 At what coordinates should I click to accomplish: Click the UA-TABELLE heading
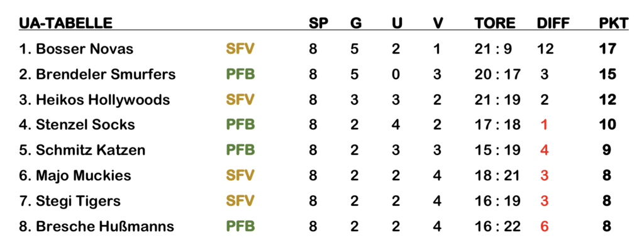(65, 23)
